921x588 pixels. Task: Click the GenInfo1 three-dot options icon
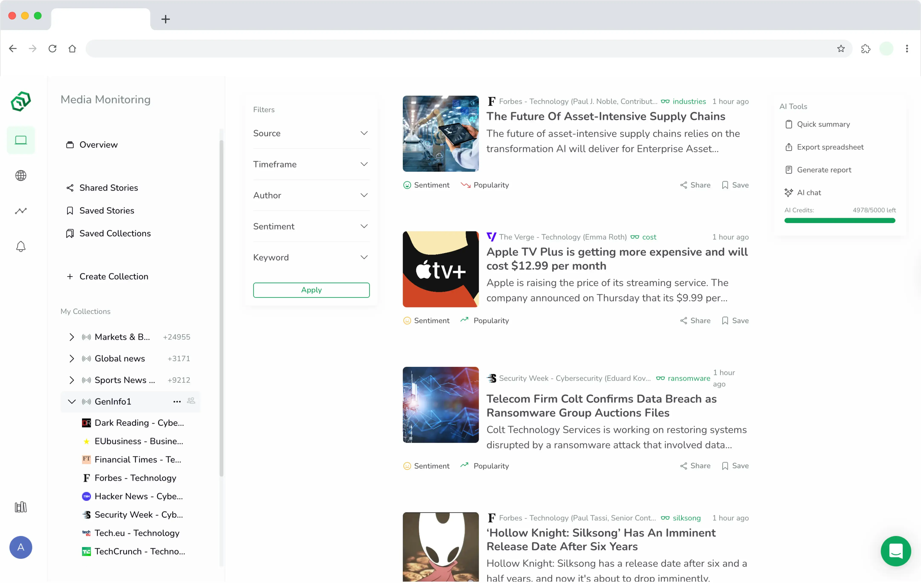tap(177, 401)
